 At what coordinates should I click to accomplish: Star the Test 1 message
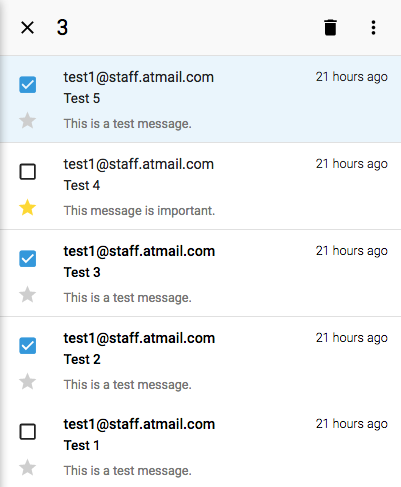27,467
